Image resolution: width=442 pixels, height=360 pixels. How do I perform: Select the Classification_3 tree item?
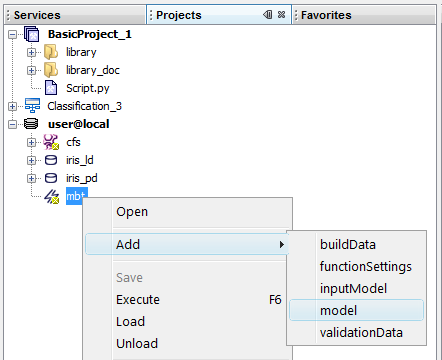point(84,106)
